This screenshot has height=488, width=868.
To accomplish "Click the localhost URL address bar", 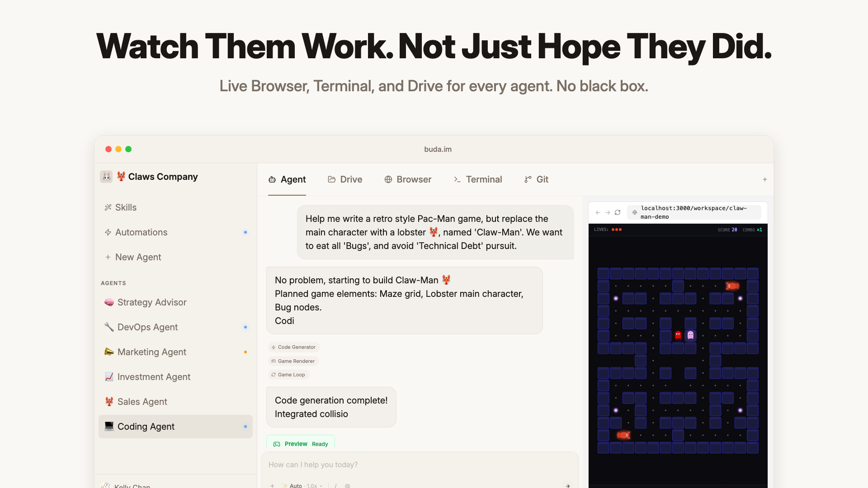I will click(x=694, y=212).
